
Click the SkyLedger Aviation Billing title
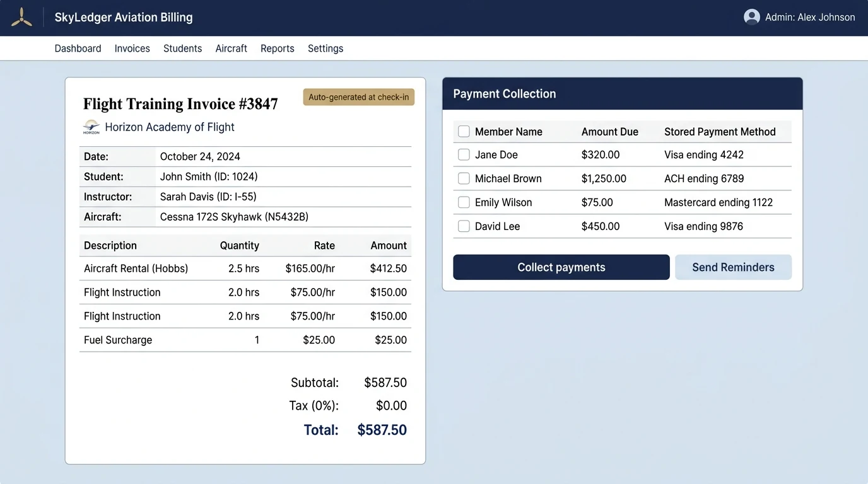124,18
